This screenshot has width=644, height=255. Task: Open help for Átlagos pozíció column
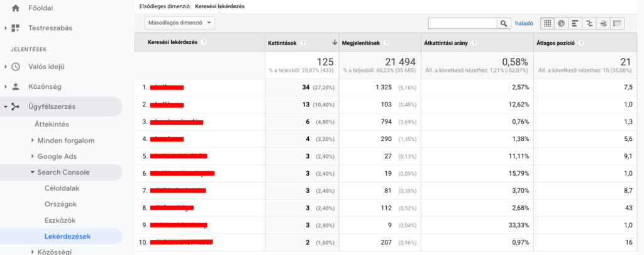581,43
